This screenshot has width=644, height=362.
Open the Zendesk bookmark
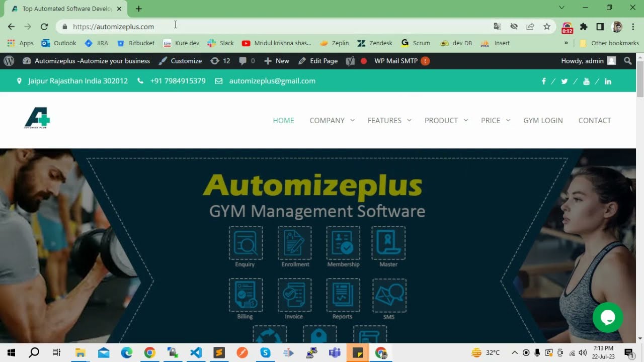(x=375, y=43)
